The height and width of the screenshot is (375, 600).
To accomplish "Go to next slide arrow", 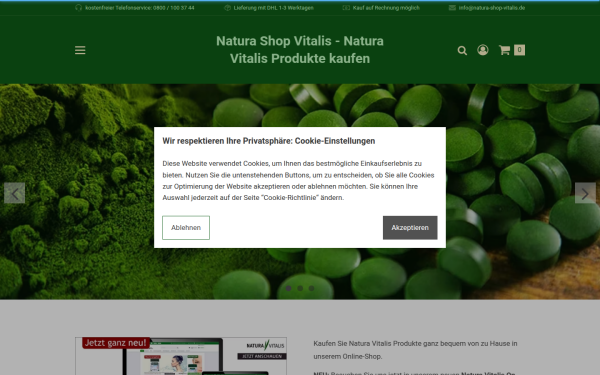I will pyautogui.click(x=585, y=193).
